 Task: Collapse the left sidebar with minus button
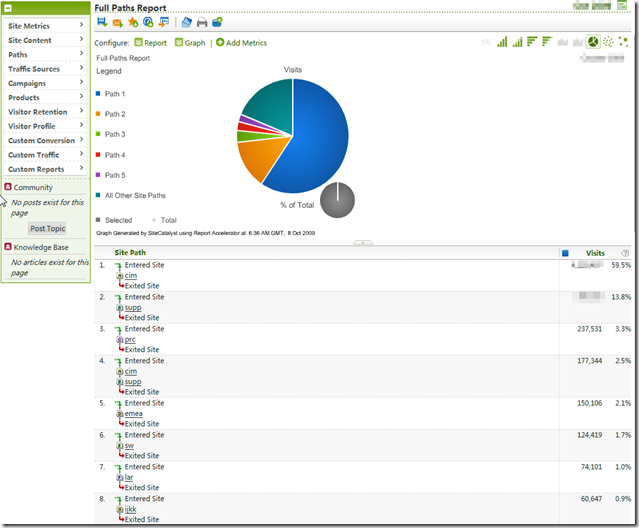click(x=8, y=8)
